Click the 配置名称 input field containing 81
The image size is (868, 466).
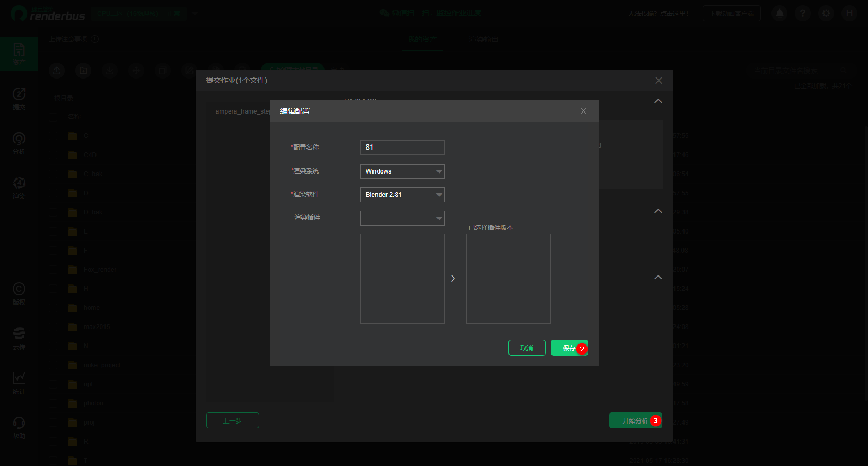(402, 148)
